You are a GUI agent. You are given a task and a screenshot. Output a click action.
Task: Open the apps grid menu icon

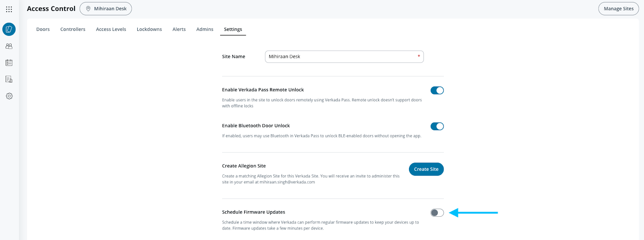(x=9, y=9)
